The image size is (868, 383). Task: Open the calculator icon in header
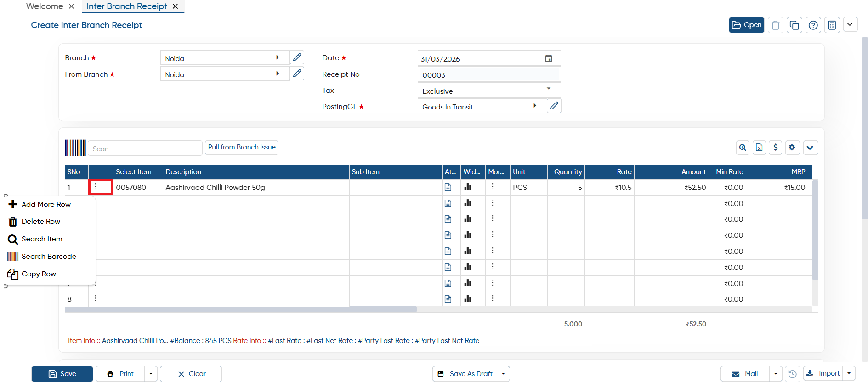(832, 25)
